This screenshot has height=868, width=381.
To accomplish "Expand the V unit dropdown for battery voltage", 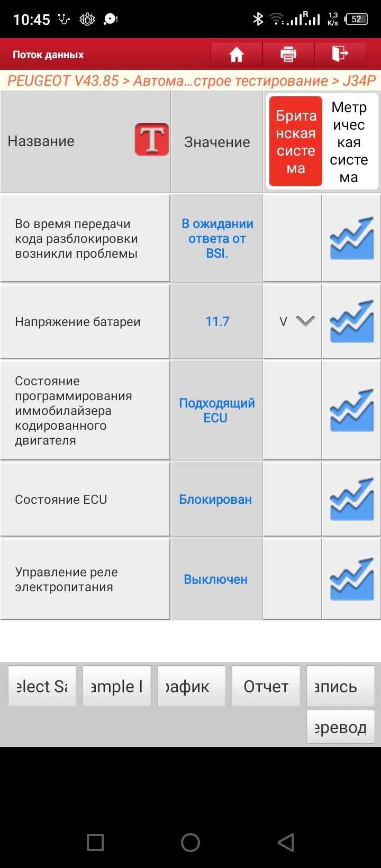I will point(305,321).
